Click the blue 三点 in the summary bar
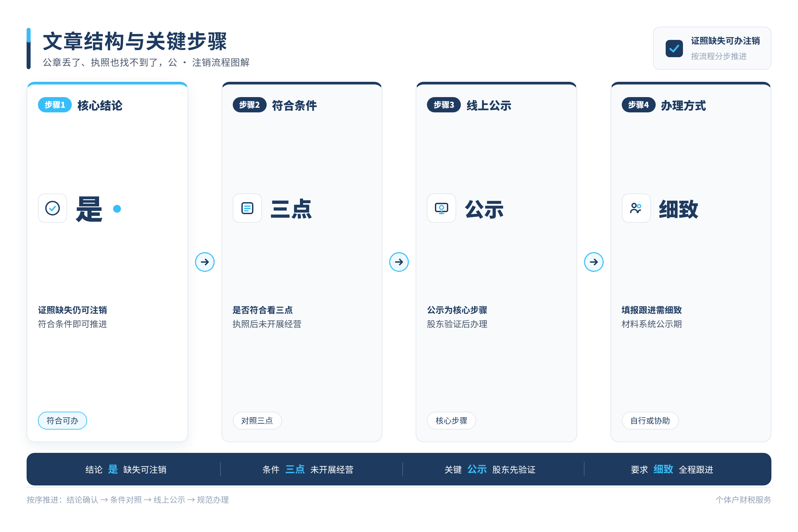This screenshot has width=798, height=532. point(295,469)
